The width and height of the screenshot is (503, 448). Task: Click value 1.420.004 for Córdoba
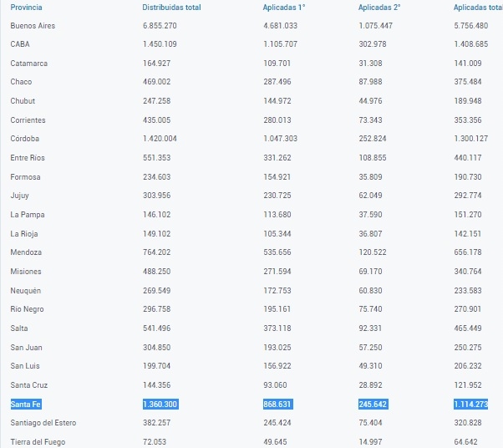[160, 139]
